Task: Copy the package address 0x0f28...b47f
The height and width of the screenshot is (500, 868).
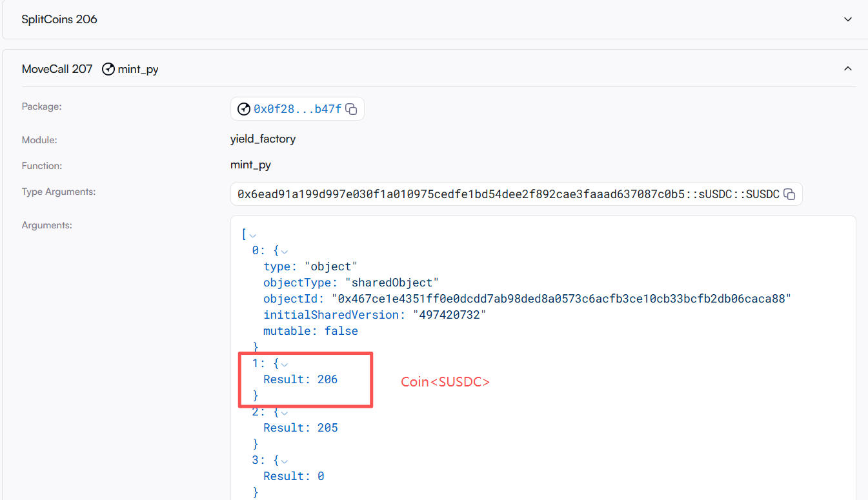Action: point(351,109)
